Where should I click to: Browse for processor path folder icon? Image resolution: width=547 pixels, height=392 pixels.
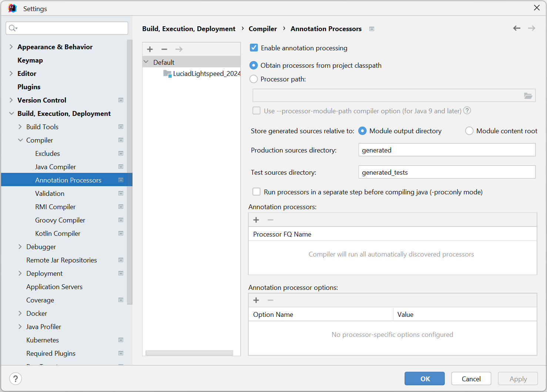coord(528,96)
